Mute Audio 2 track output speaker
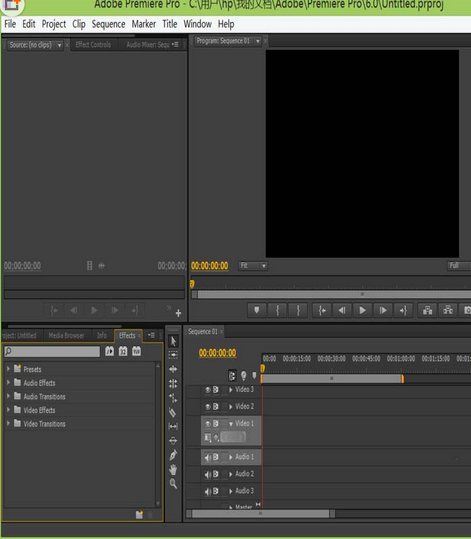This screenshot has width=471, height=539. pyautogui.click(x=208, y=475)
